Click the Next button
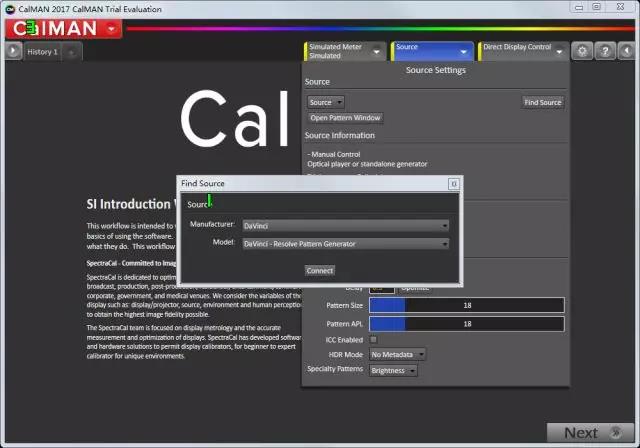This screenshot has height=448, width=640. [590, 432]
